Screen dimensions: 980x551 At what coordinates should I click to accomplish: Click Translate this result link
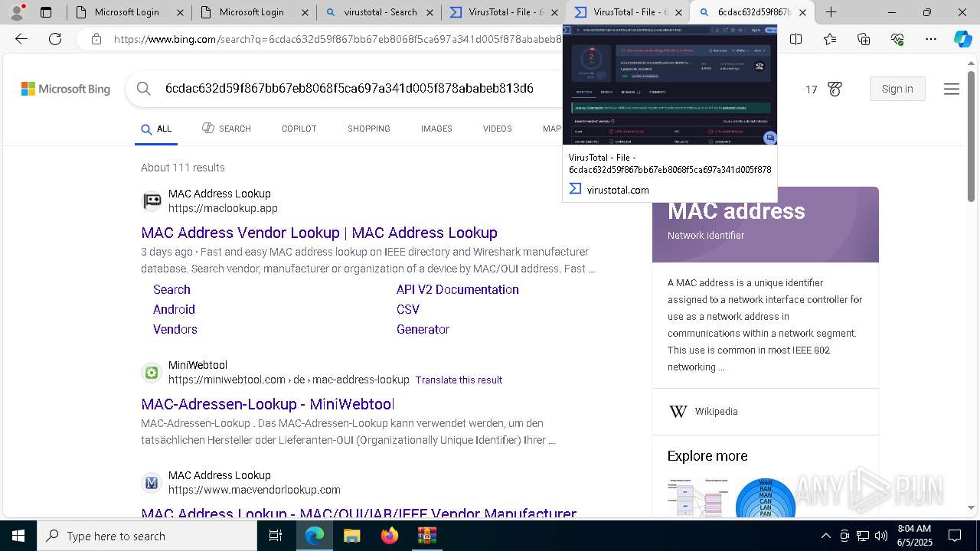[x=459, y=380]
